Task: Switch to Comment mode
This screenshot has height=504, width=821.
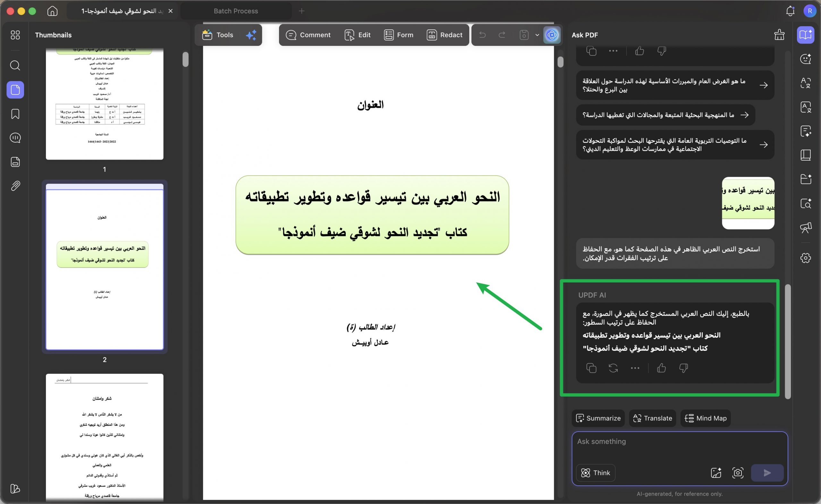Action: (308, 35)
